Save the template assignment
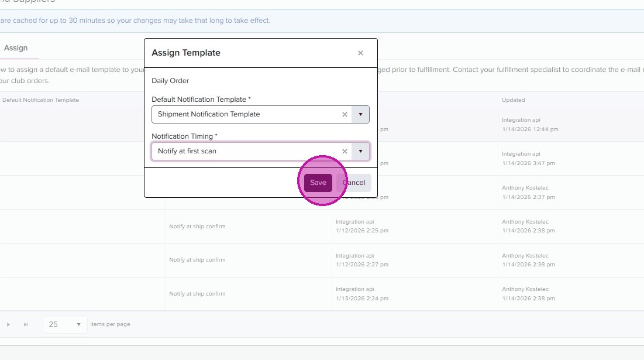 (x=318, y=183)
